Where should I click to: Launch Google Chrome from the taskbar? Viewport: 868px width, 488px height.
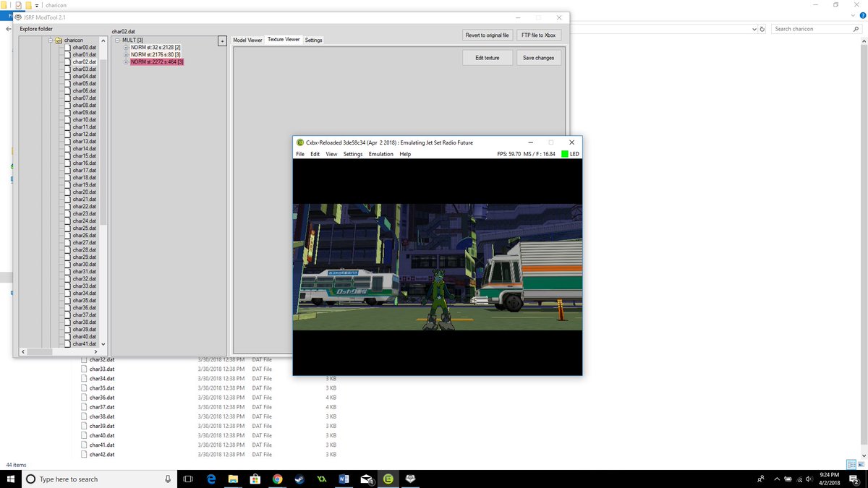coord(277,479)
